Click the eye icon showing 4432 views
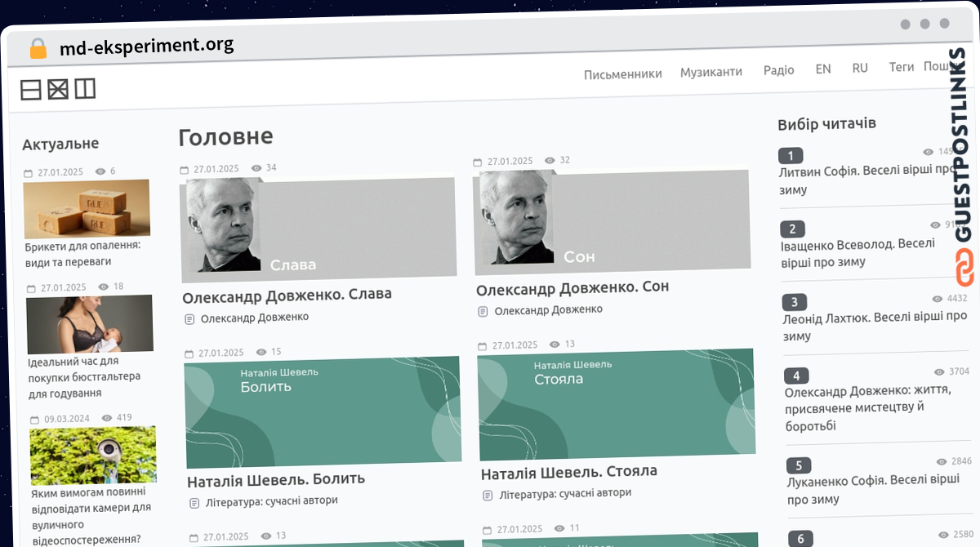980x547 pixels. [x=938, y=299]
